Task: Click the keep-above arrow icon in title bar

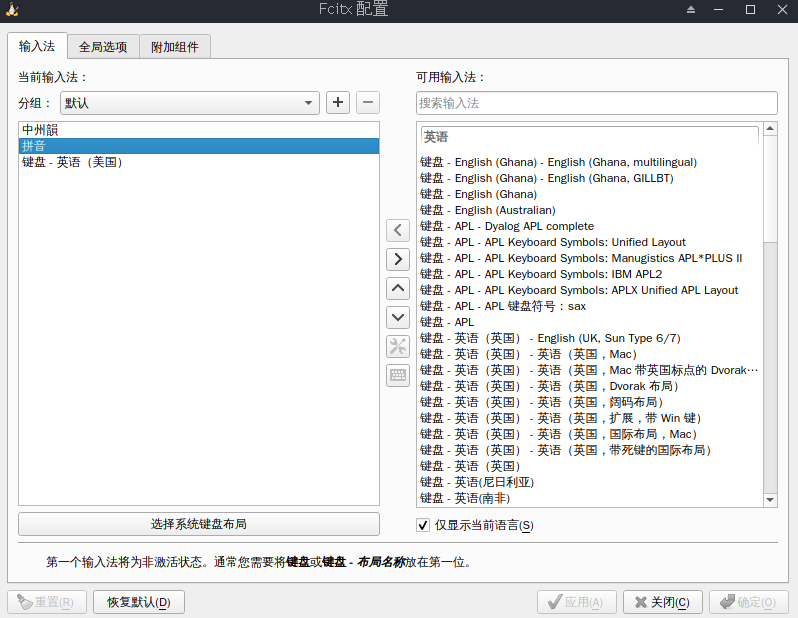Action: 691,10
